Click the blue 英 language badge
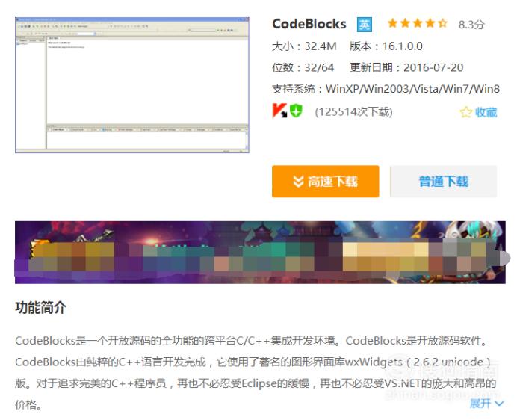The height and width of the screenshot is (420, 517). click(x=365, y=25)
